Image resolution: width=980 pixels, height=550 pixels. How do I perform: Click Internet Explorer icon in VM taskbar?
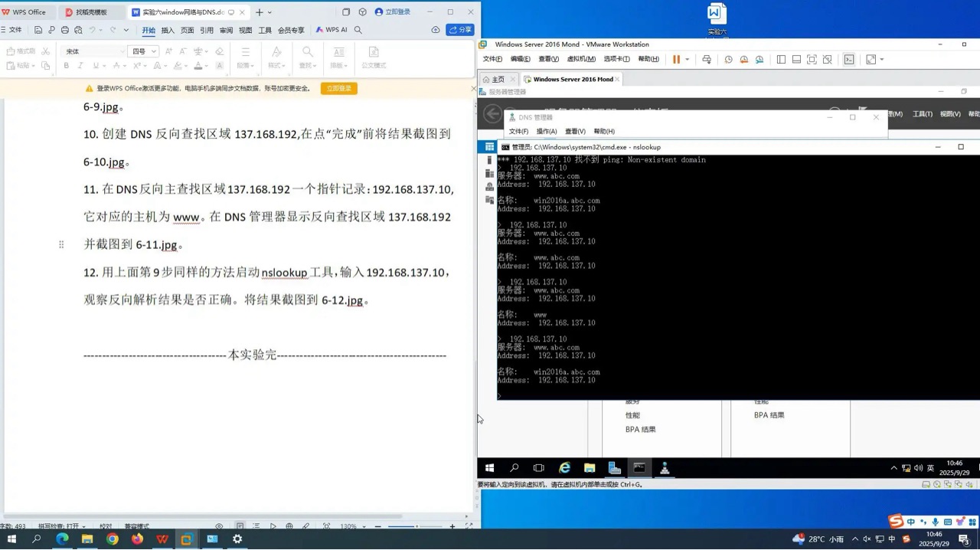pos(564,468)
